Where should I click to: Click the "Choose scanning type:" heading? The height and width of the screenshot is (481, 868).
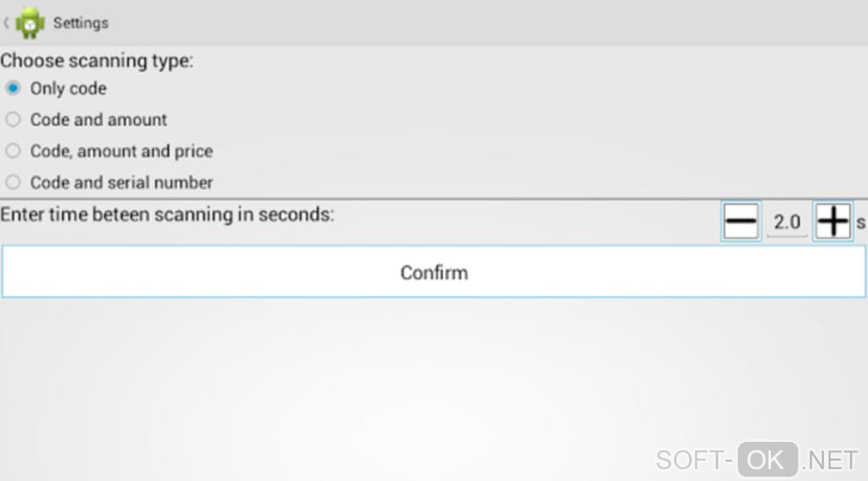[97, 61]
